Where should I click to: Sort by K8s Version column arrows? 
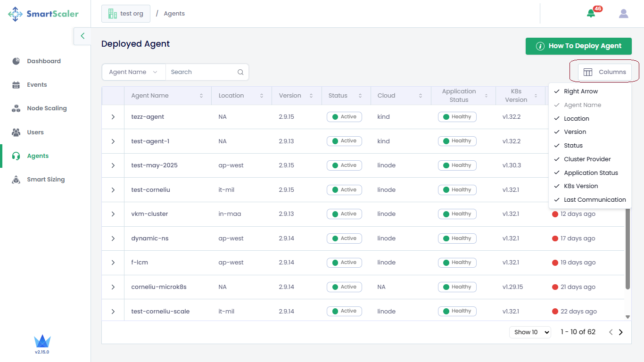pos(536,96)
